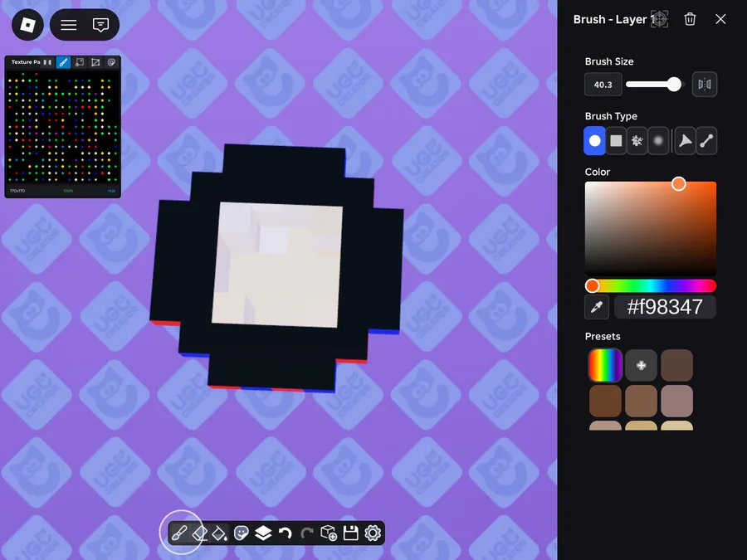This screenshot has height=560, width=747.
Task: Select brush mode in Texture panel
Action: tap(63, 62)
